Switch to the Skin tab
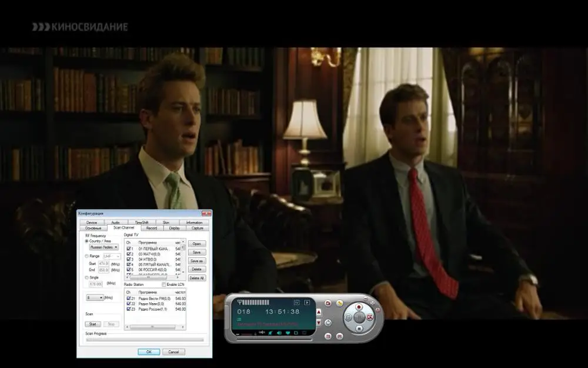Viewport: 588px width, 368px height. point(166,223)
